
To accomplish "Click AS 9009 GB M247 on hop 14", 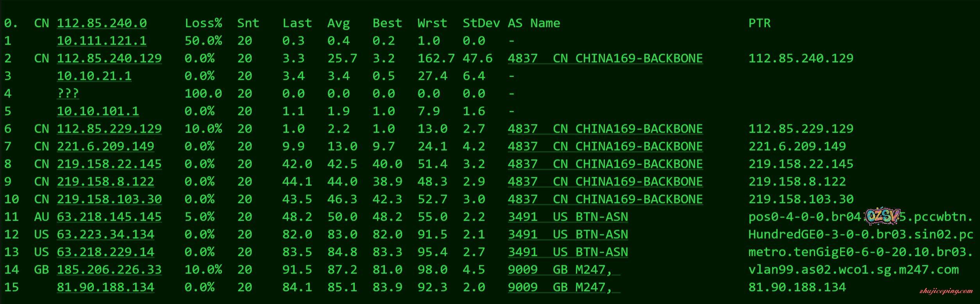I will (564, 270).
